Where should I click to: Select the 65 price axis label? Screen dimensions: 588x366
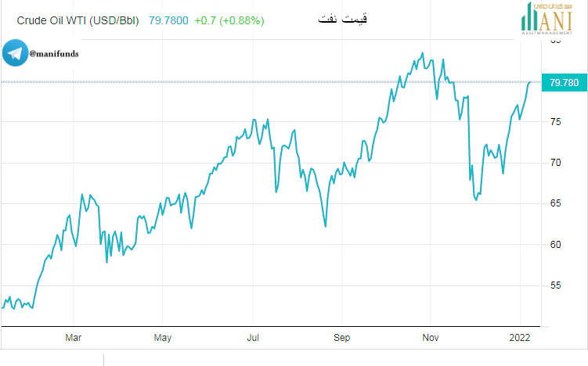(556, 203)
